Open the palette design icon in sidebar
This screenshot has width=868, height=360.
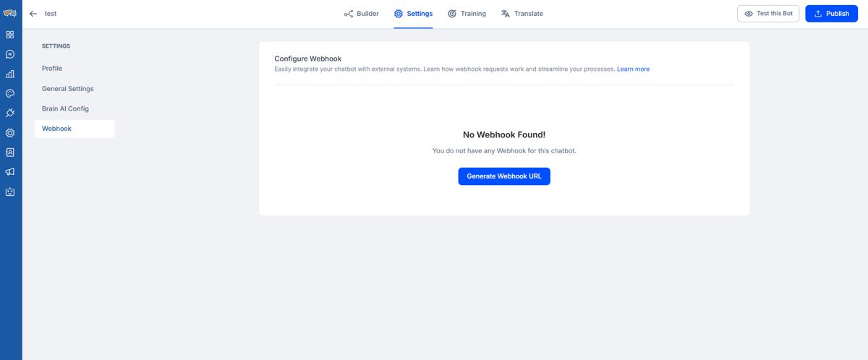(10, 93)
